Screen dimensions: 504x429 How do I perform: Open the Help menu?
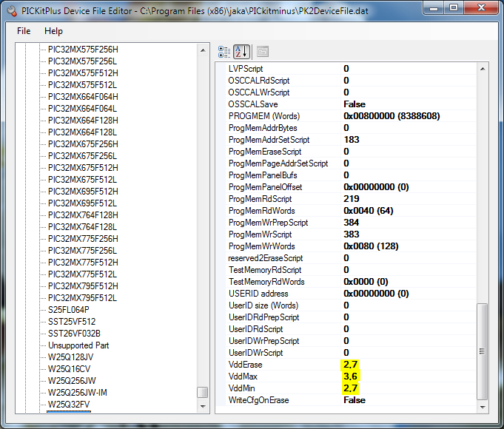(53, 31)
